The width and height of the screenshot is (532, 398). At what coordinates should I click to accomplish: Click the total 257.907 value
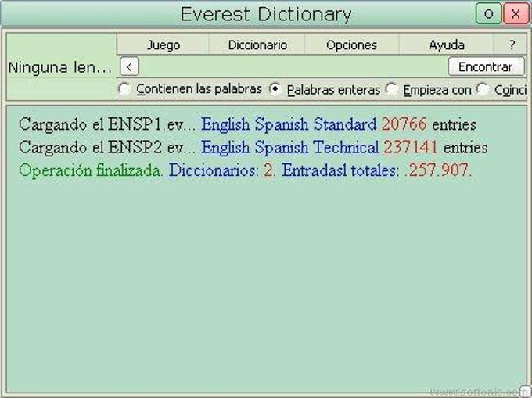click(438, 170)
